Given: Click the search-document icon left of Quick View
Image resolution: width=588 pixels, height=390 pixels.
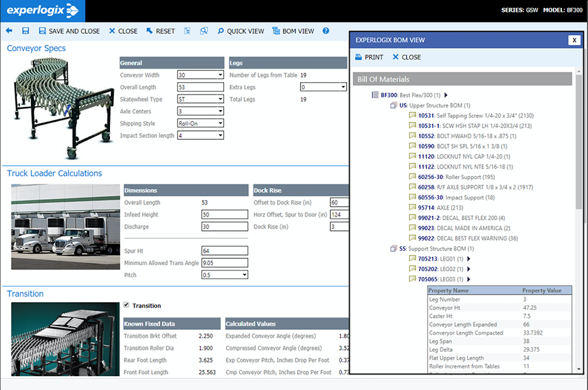Looking at the screenshot, I should (x=204, y=31).
